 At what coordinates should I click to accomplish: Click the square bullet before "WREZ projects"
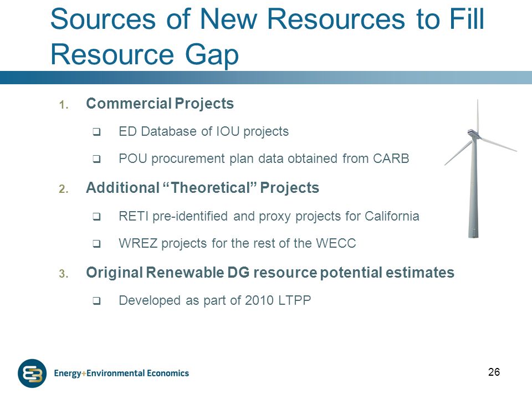click(96, 244)
